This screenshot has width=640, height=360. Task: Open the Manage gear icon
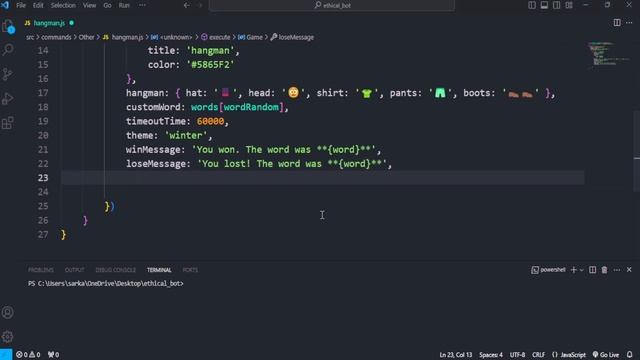coord(8,336)
